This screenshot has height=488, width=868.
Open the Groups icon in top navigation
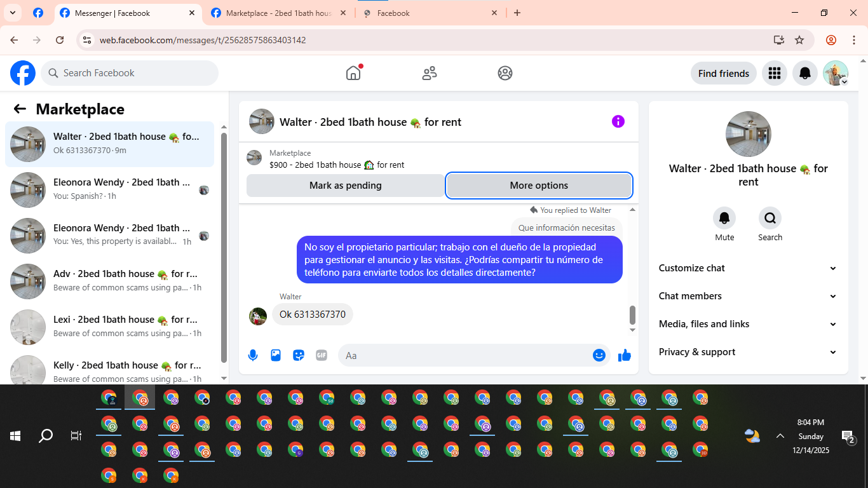click(x=505, y=73)
